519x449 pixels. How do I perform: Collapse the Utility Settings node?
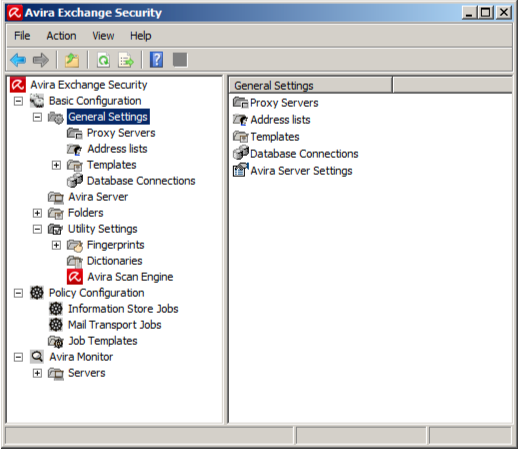[37, 229]
